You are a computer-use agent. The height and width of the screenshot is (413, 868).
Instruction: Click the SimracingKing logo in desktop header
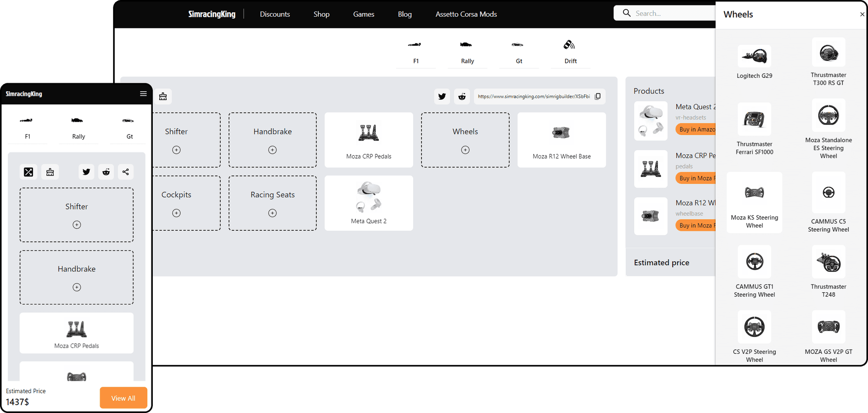212,14
